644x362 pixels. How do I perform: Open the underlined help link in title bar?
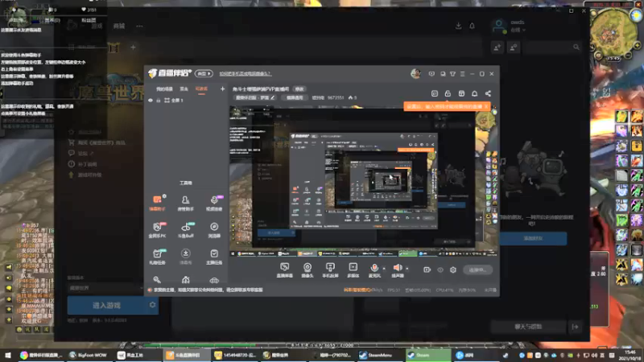coord(246,74)
